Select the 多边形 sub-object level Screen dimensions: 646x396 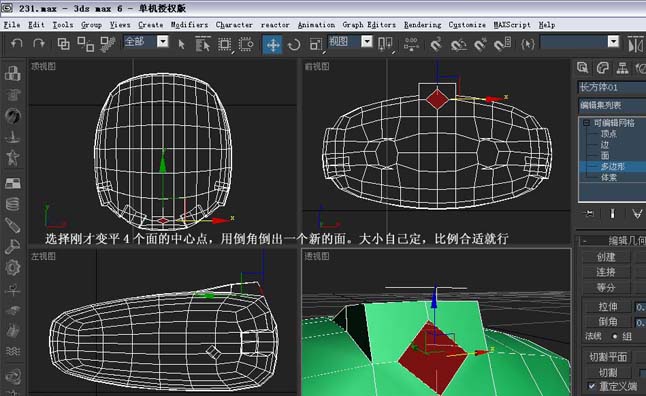613,166
